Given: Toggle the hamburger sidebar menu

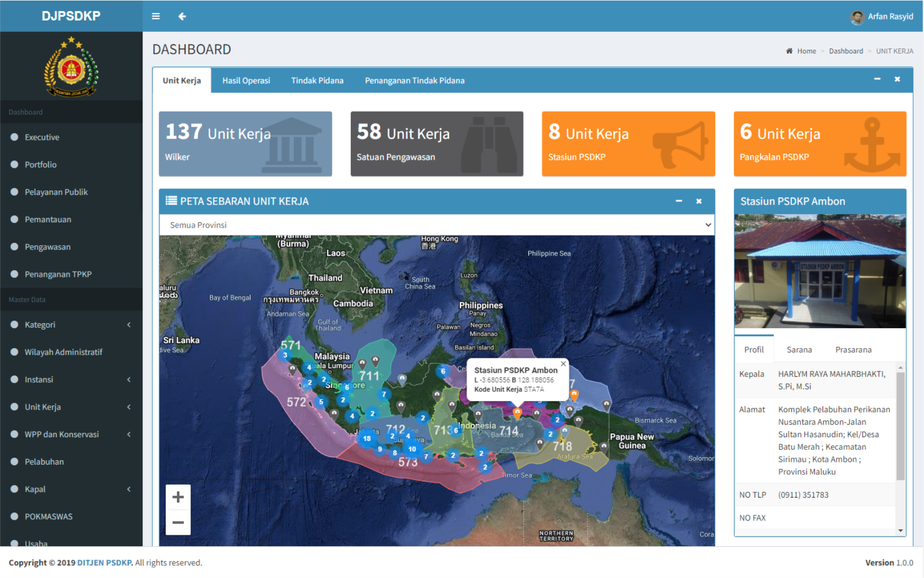Looking at the screenshot, I should (156, 16).
